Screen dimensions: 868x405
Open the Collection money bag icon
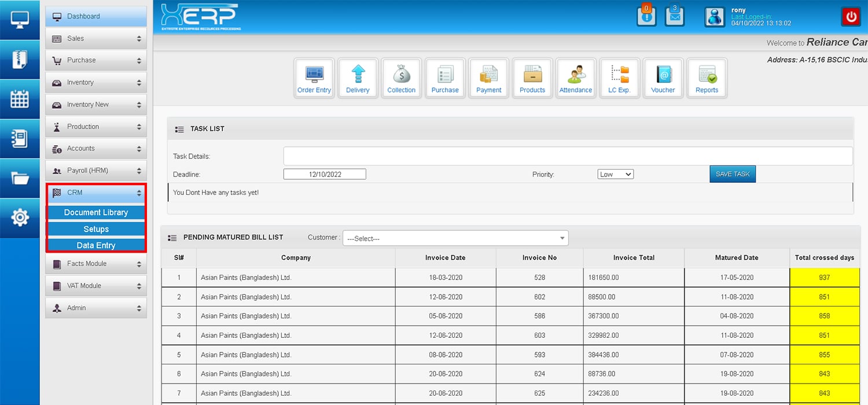401,78
